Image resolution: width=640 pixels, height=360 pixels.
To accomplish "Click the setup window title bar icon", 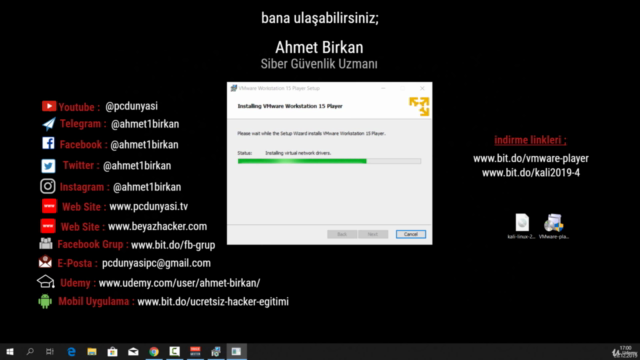I will (234, 88).
